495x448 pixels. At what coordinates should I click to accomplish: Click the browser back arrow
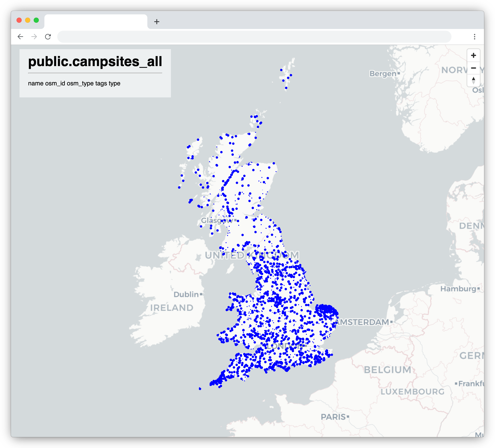tap(21, 37)
